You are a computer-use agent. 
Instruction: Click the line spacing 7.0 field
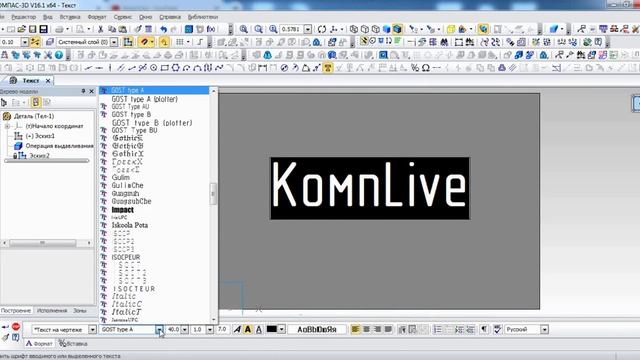point(222,329)
